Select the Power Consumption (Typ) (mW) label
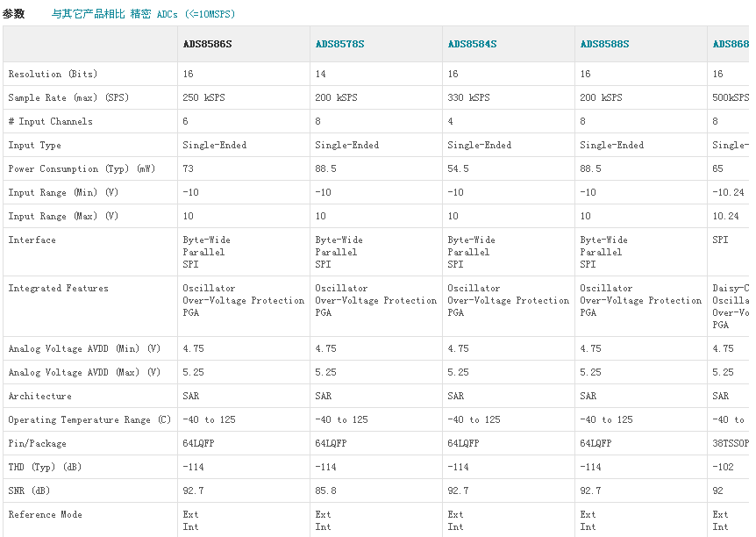Screen dimensions: 756x537 [82, 168]
